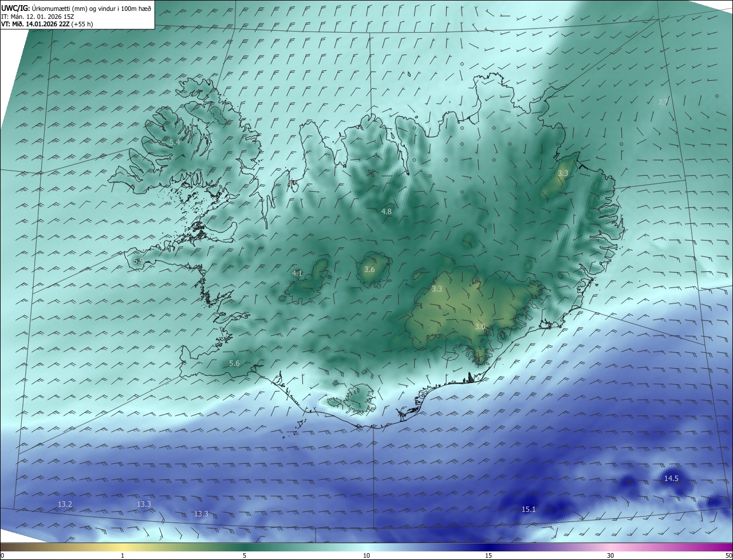Click the 5.9 value on Snæfellsnes peninsula
Screen dimensions: 733x560
[x=139, y=261]
